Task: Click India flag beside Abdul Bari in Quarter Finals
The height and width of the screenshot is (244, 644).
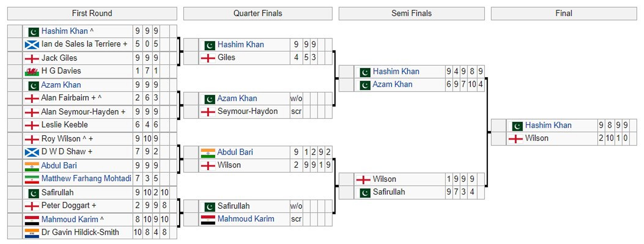Action: (x=208, y=153)
